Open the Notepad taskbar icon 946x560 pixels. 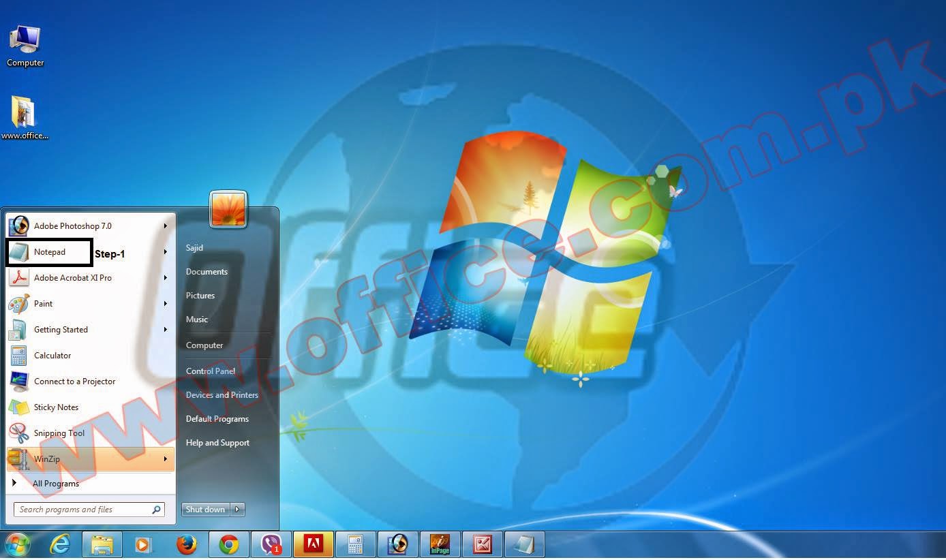click(524, 545)
